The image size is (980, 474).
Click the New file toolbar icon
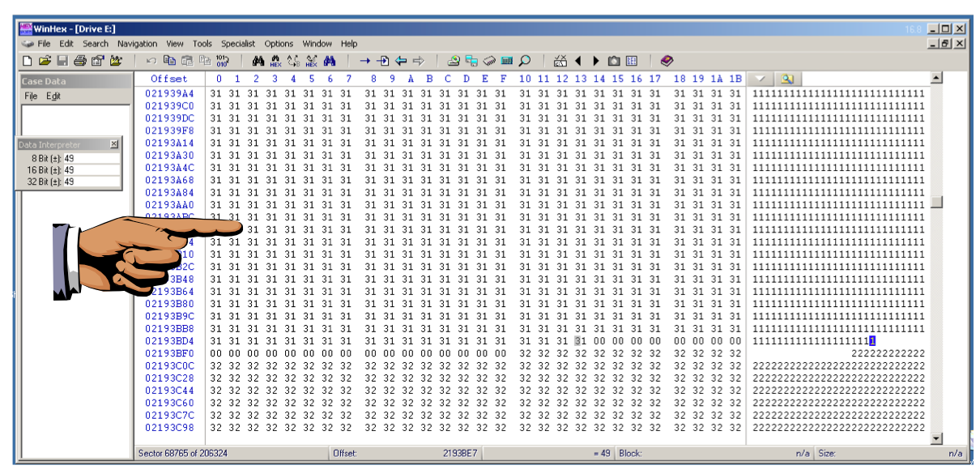[x=28, y=61]
